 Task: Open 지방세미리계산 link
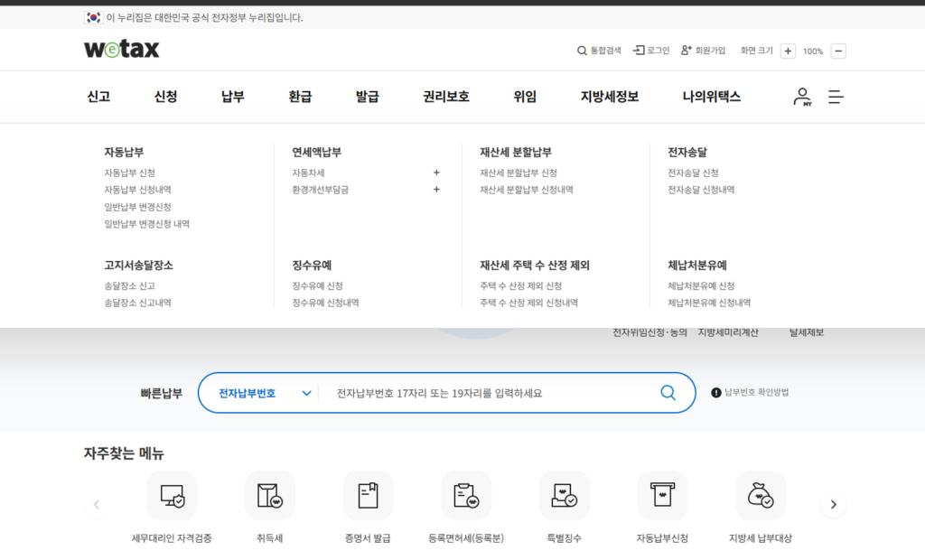point(728,332)
